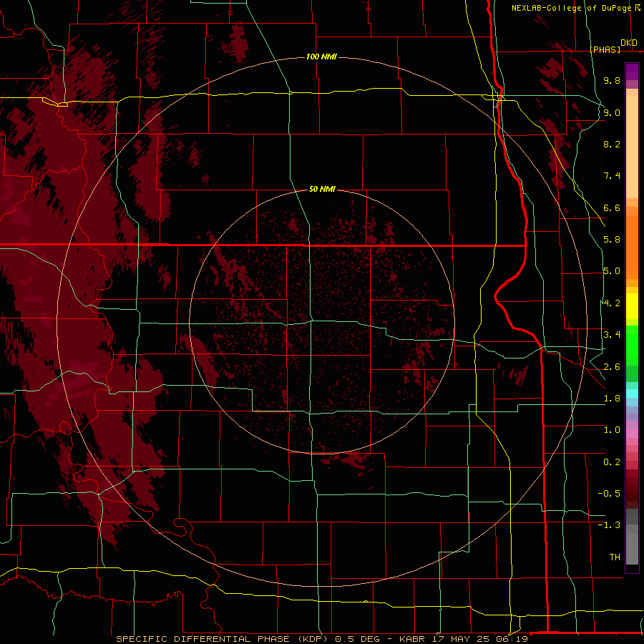This screenshot has height=644, width=644.
Task: Click the 4.2 value on the color scale
Action: pyautogui.click(x=612, y=303)
